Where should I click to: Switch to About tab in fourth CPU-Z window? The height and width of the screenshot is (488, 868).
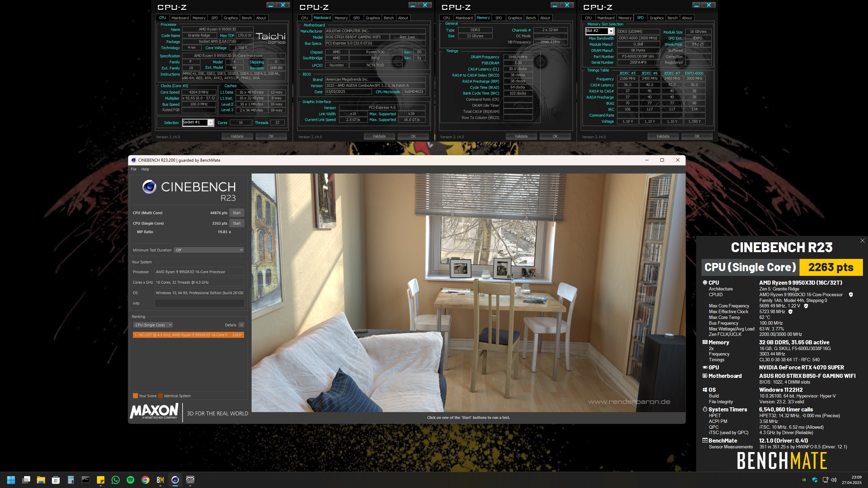coord(687,18)
